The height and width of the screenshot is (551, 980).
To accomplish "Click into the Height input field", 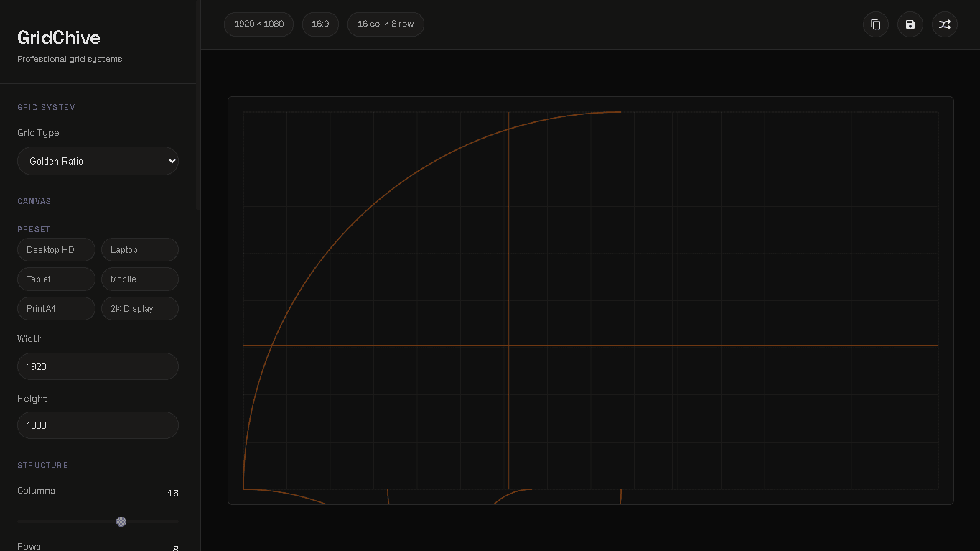I will pyautogui.click(x=98, y=425).
